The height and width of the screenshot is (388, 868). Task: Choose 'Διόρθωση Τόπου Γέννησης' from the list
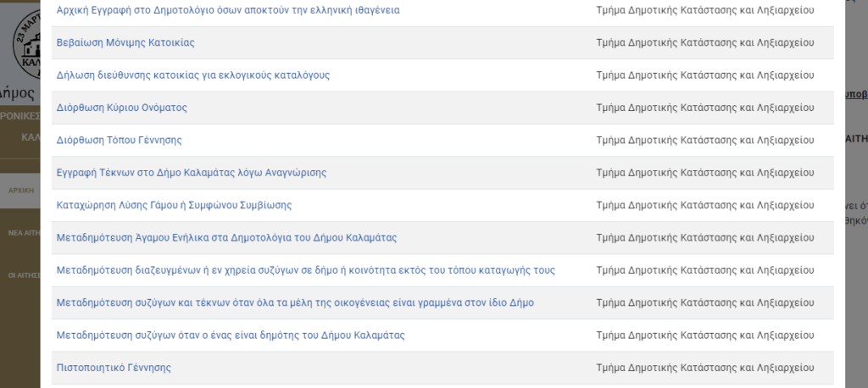(119, 140)
